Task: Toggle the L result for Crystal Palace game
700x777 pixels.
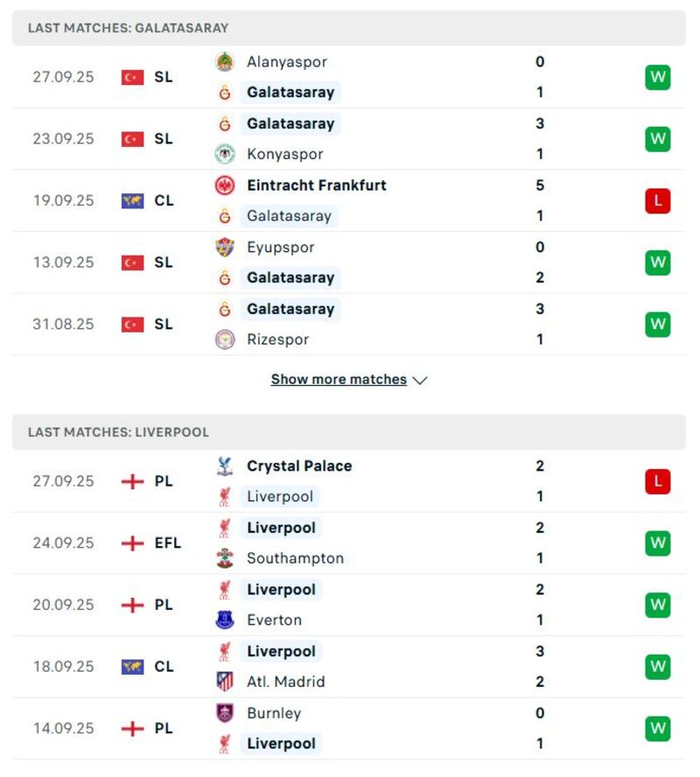Action: pyautogui.click(x=657, y=480)
